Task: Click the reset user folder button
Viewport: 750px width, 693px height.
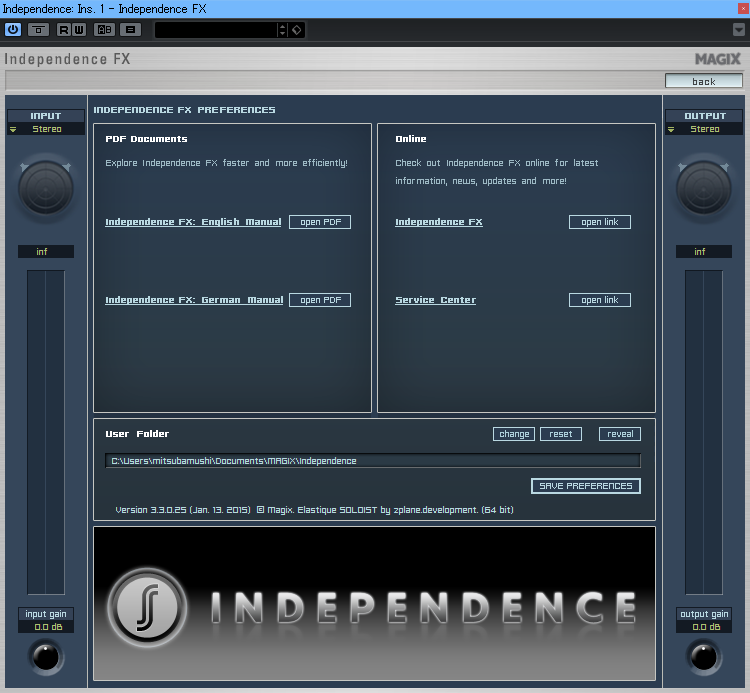Action: (561, 434)
